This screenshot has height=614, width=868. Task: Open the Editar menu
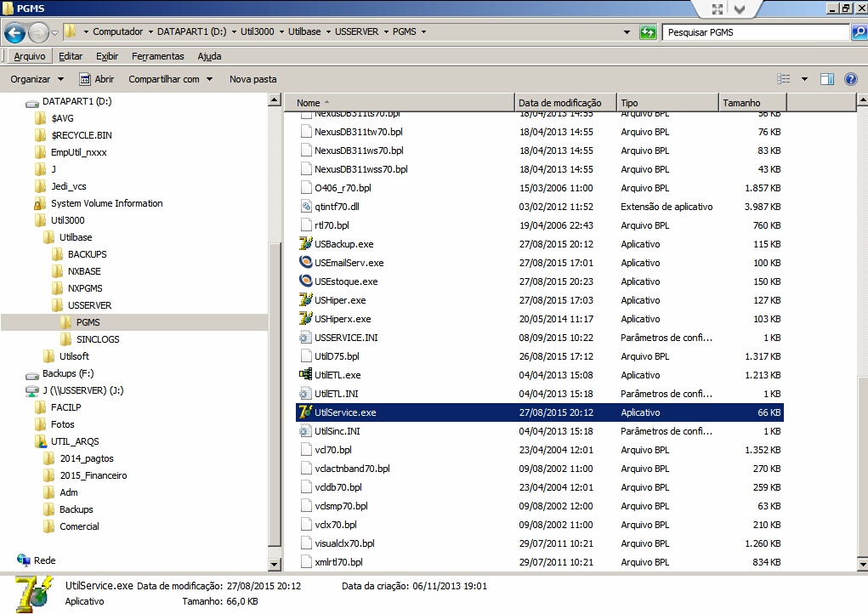[71, 56]
